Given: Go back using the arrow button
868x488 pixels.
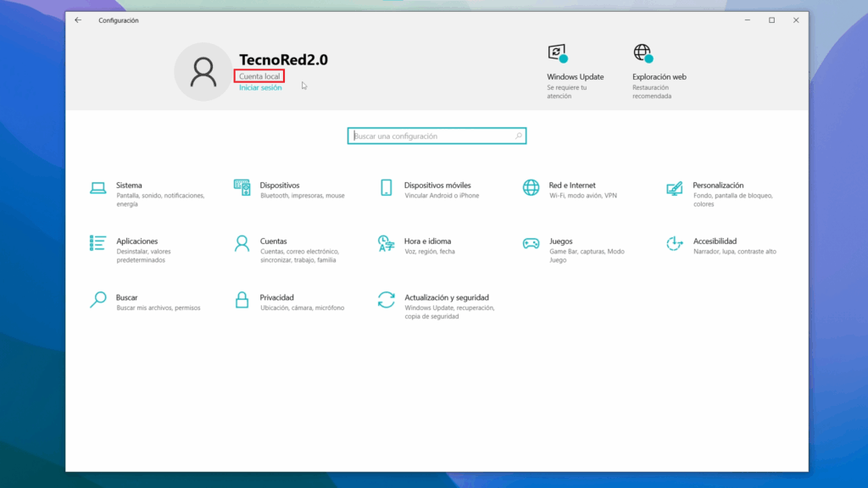Looking at the screenshot, I should 78,20.
